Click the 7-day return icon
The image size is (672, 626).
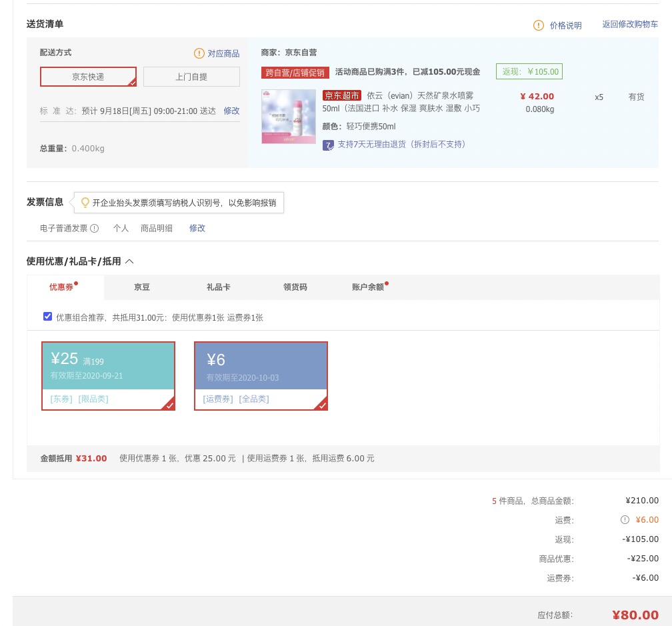point(328,145)
